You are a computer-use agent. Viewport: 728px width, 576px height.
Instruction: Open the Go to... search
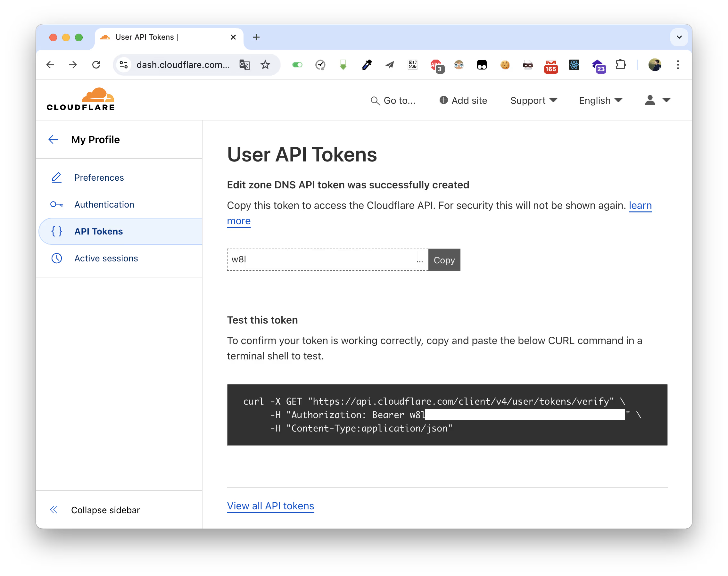click(393, 101)
